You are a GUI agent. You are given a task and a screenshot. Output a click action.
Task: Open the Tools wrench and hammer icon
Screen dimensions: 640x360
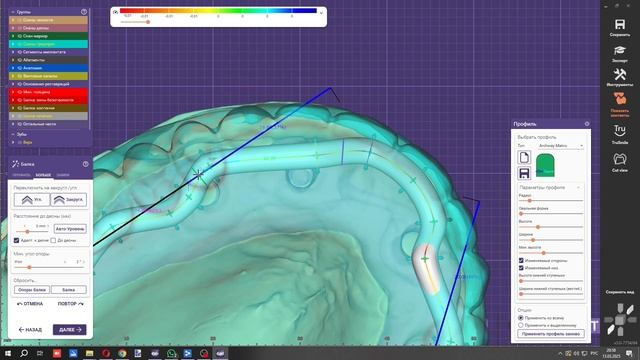click(x=620, y=74)
